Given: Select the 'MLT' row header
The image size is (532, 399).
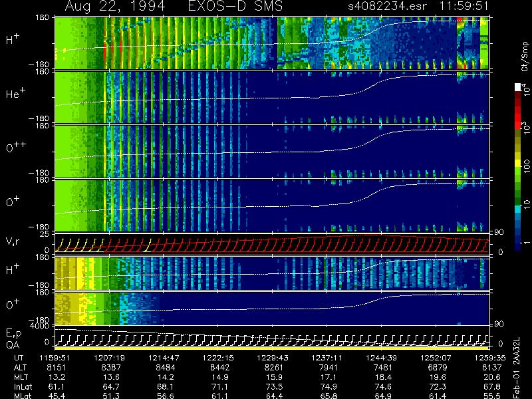Looking at the screenshot, I should pos(21,377).
